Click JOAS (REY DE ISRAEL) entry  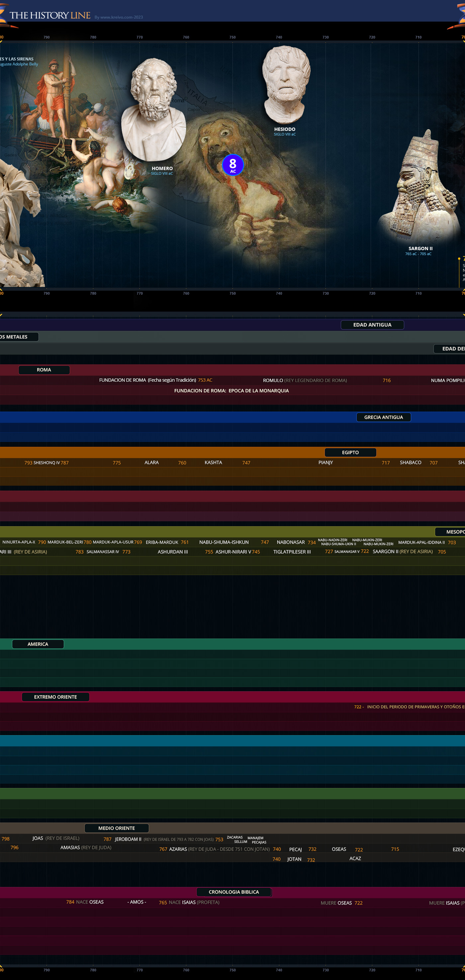[56, 838]
